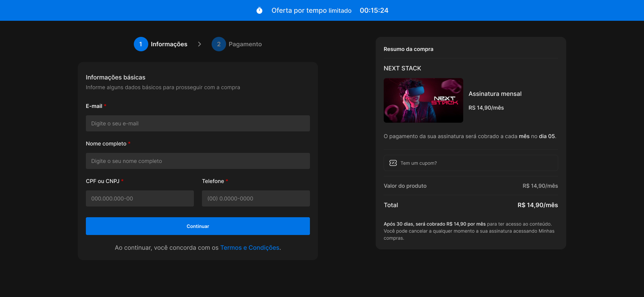Open the Informações step tab
Image resolution: width=644 pixels, height=297 pixels.
(x=161, y=44)
